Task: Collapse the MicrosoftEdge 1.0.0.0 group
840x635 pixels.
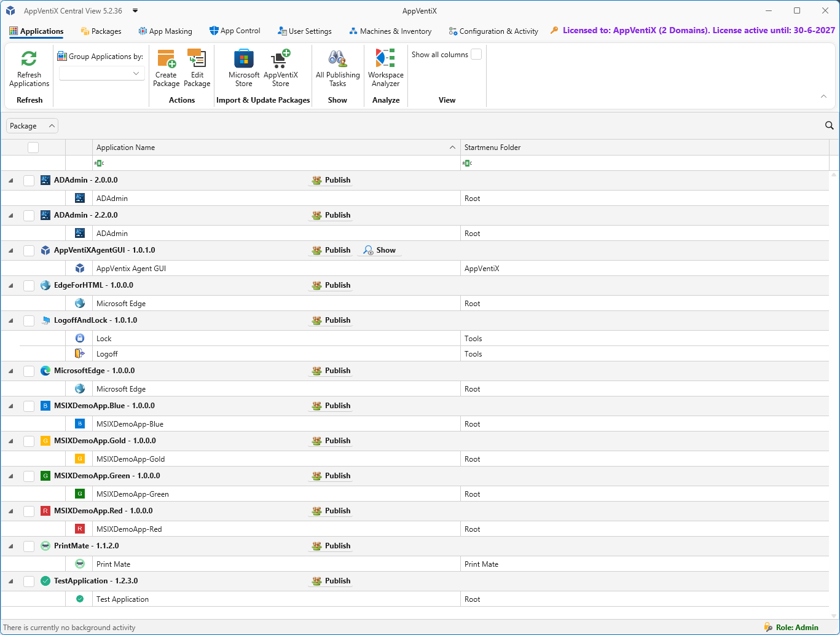Action: [x=10, y=371]
